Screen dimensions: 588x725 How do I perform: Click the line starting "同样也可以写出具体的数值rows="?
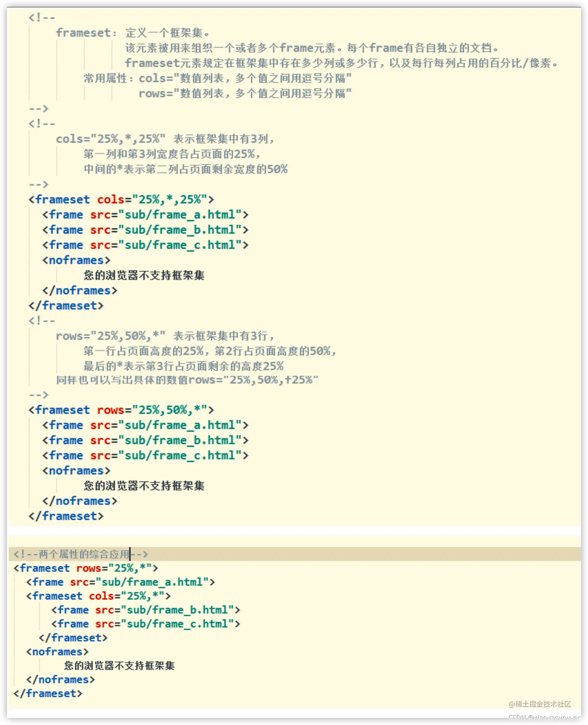click(x=187, y=380)
